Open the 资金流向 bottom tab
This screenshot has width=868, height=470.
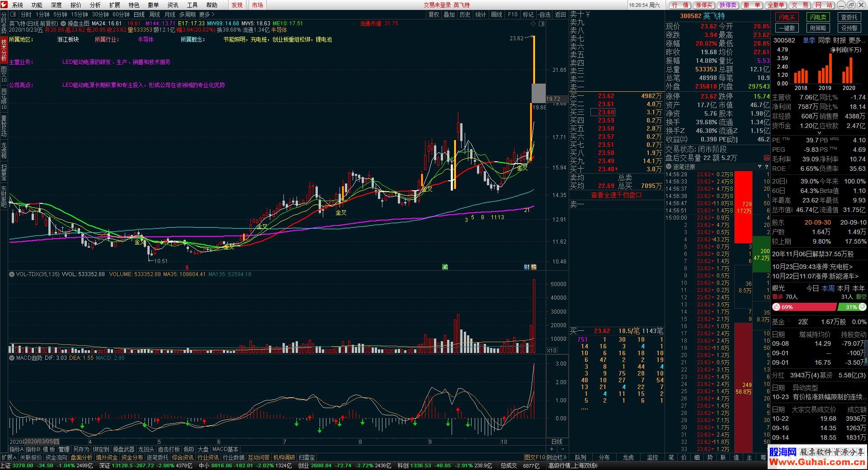click(56, 457)
